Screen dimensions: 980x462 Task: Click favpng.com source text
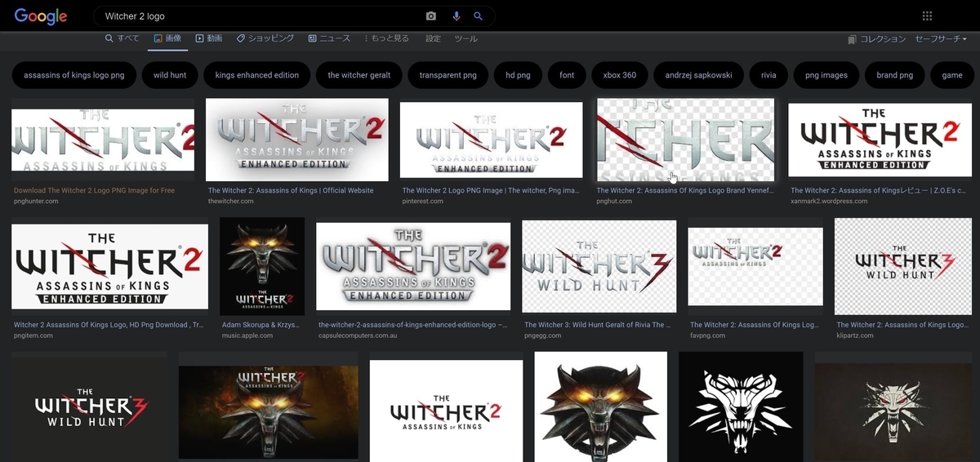pyautogui.click(x=707, y=335)
